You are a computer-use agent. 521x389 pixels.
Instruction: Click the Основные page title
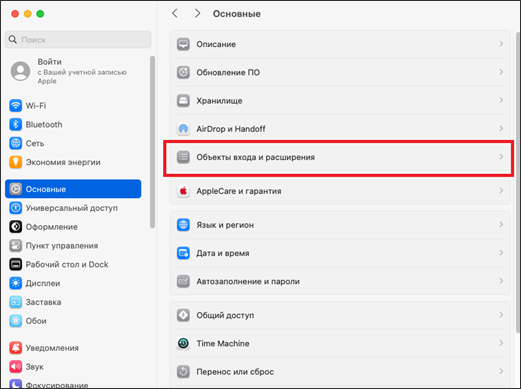[237, 14]
